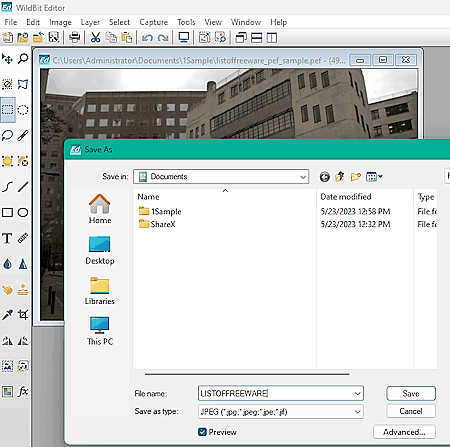Expand the File name history dropdown
This screenshot has width=450, height=447.
tap(358, 394)
